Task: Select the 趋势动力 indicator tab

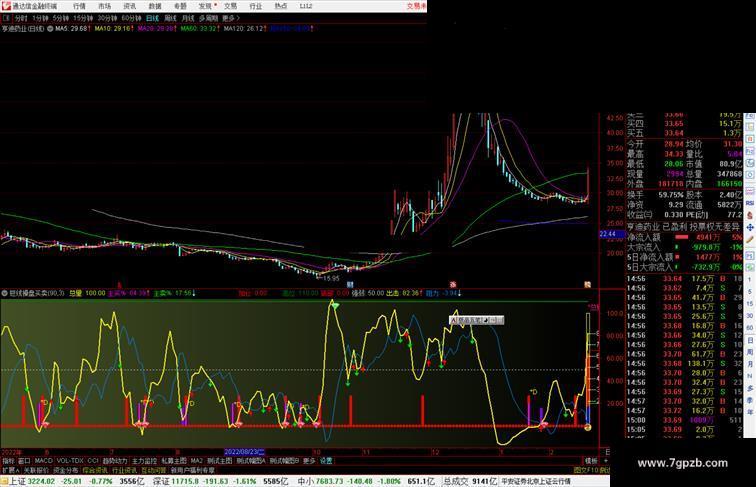Action: (115, 461)
